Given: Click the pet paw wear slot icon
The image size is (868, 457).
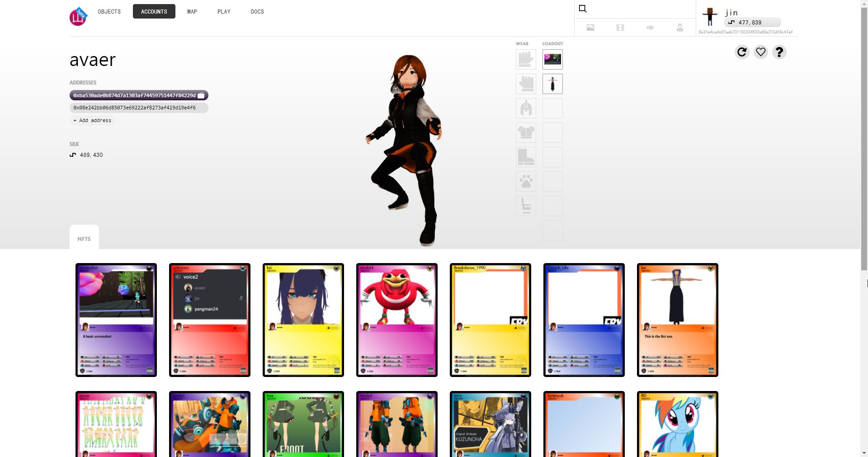Looking at the screenshot, I should coord(525,181).
